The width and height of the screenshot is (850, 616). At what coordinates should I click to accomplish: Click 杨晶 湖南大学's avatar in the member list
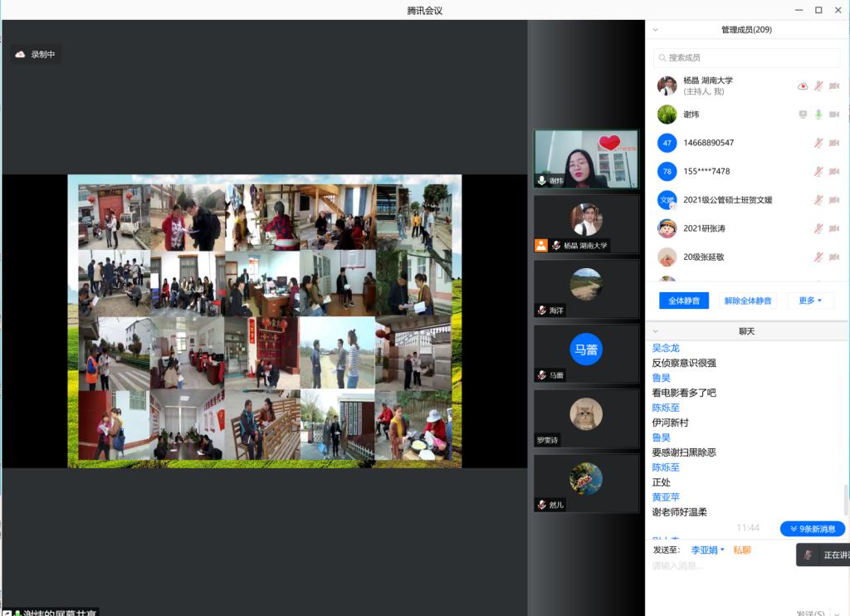[667, 86]
